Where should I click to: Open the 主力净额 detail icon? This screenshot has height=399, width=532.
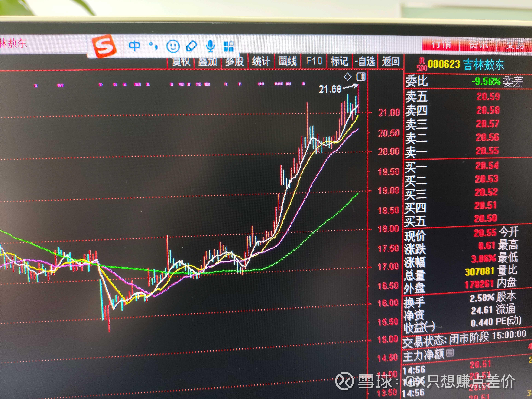point(450,353)
